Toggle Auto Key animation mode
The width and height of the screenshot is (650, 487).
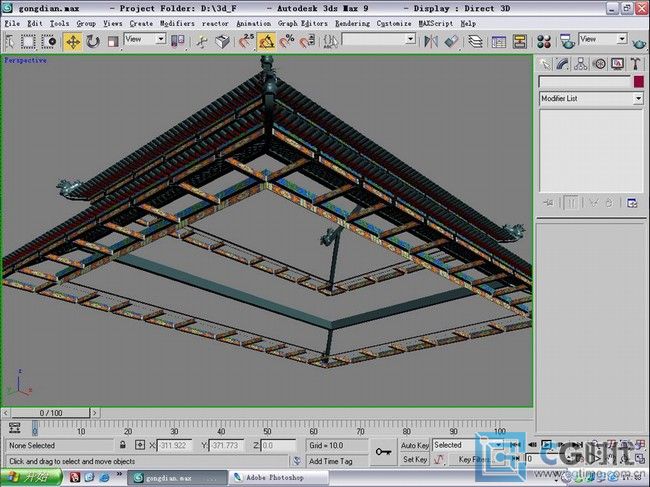pos(415,446)
